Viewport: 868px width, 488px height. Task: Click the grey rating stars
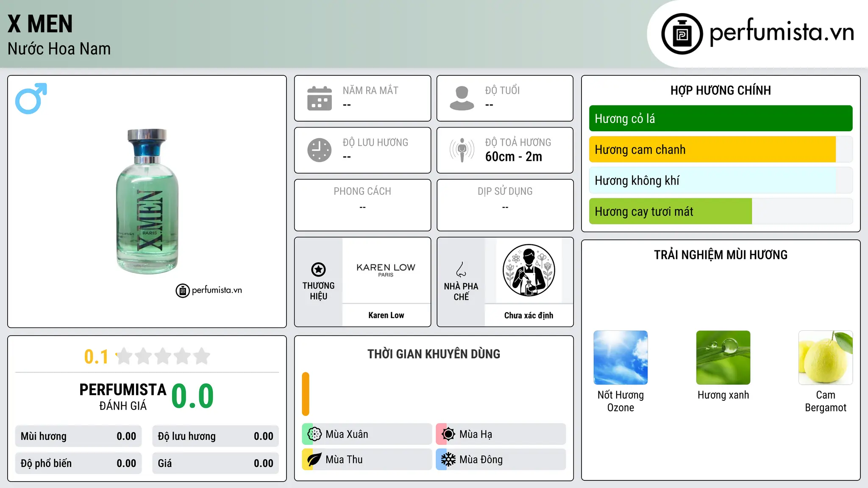[163, 356]
